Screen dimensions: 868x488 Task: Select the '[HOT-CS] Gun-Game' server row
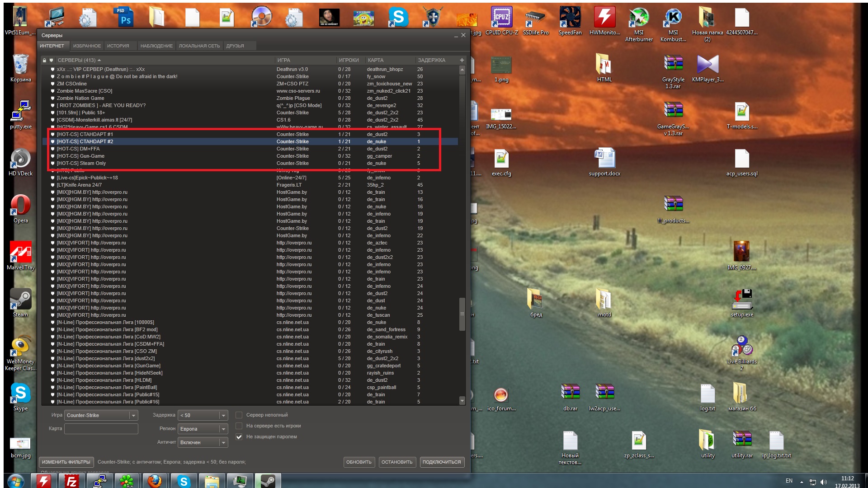coord(250,156)
